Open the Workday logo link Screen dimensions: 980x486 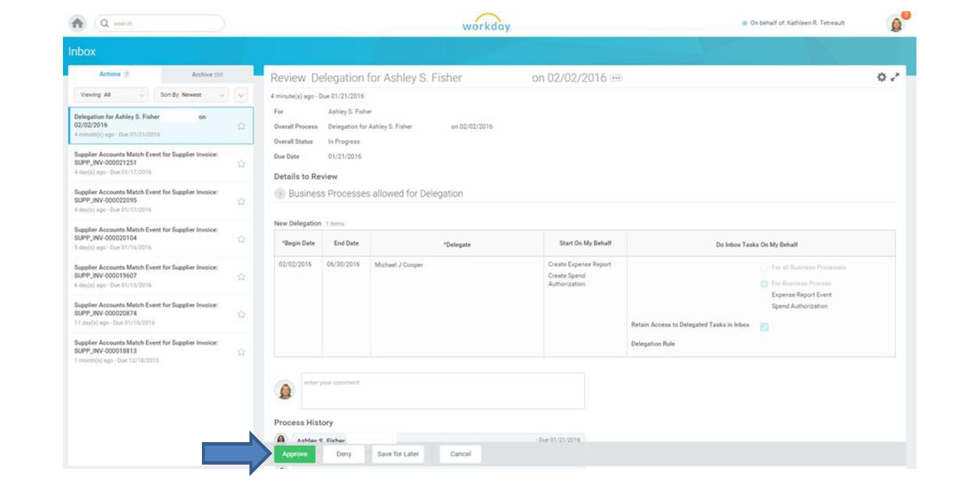coord(486,23)
